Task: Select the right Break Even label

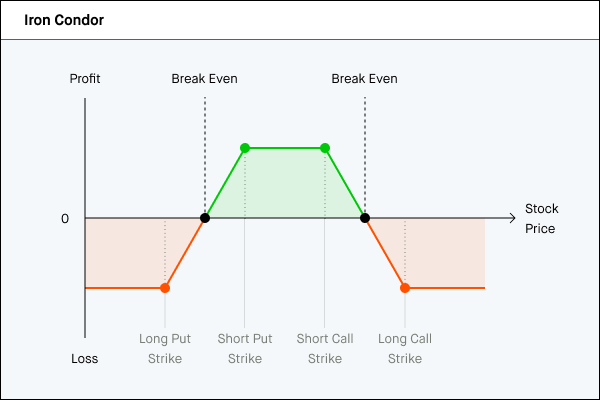Action: pyautogui.click(x=364, y=79)
